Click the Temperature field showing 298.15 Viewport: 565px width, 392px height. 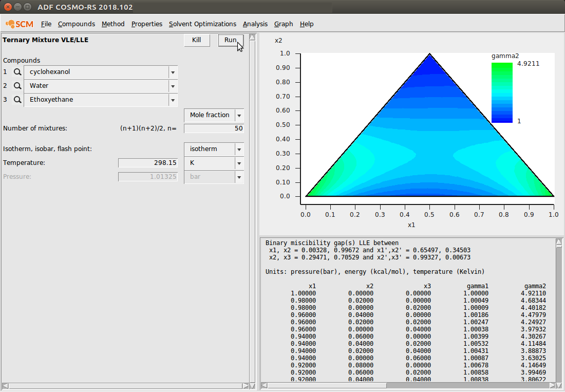[x=148, y=163]
